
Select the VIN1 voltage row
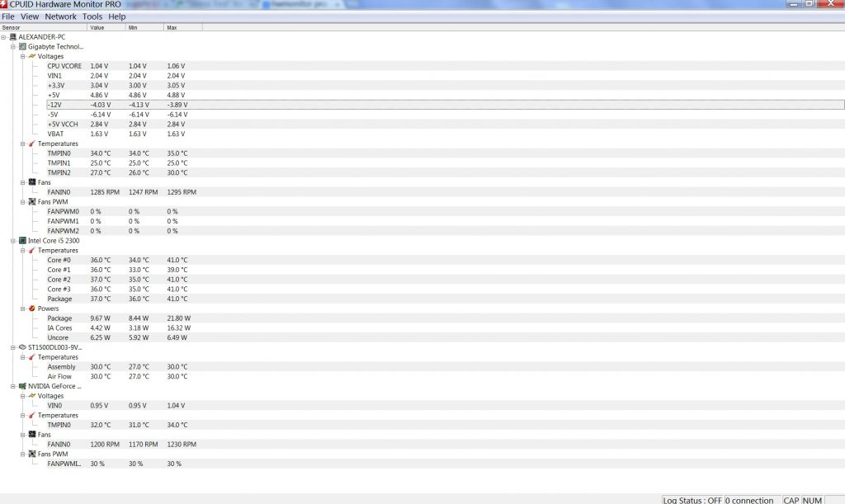[x=445, y=76]
